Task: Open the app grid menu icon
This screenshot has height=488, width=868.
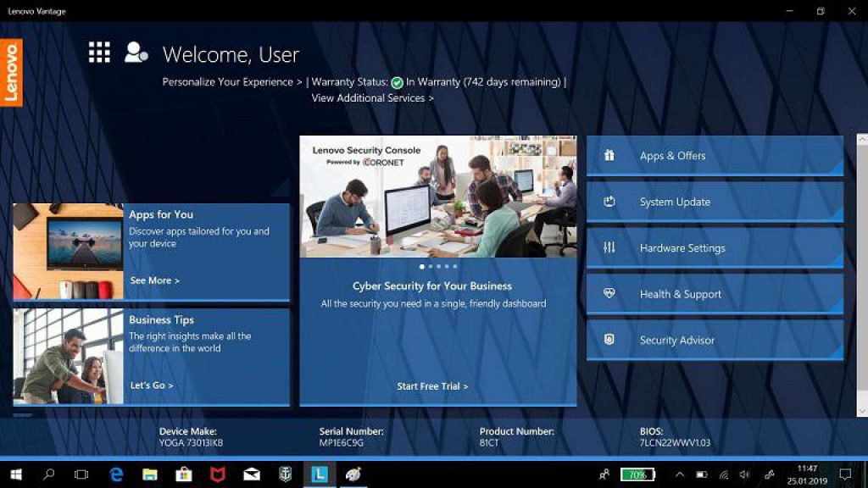Action: 99,53
